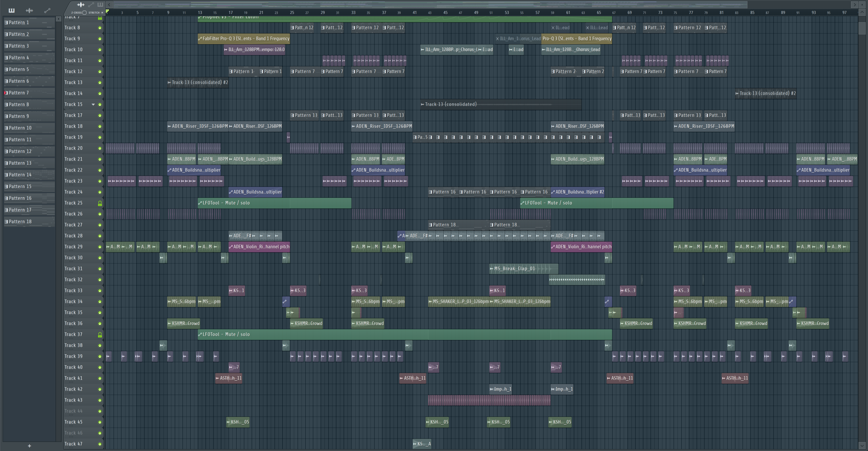
Task: Open the ADEN_Buildsna..ltiplier #2 clip menu icon
Action: click(553, 192)
